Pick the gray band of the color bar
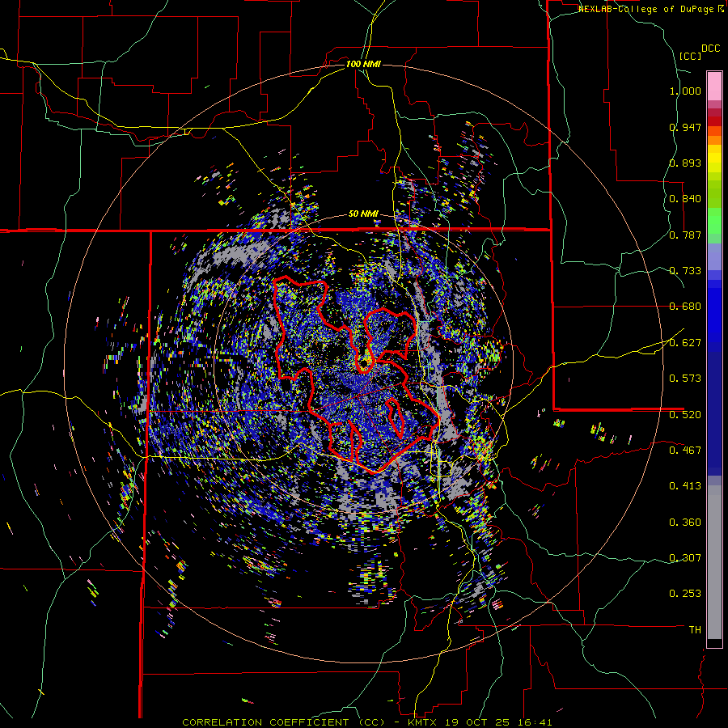Viewport: 728px width, 728px height. pos(714,562)
